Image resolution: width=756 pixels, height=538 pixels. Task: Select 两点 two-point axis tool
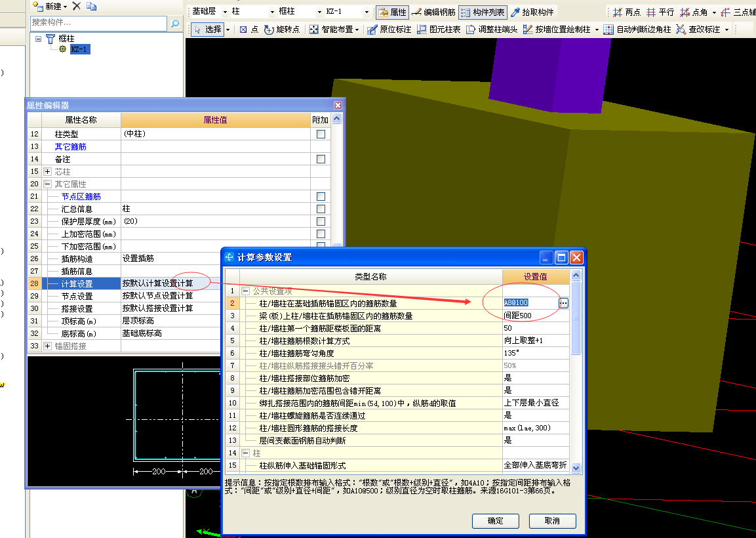pos(627,12)
